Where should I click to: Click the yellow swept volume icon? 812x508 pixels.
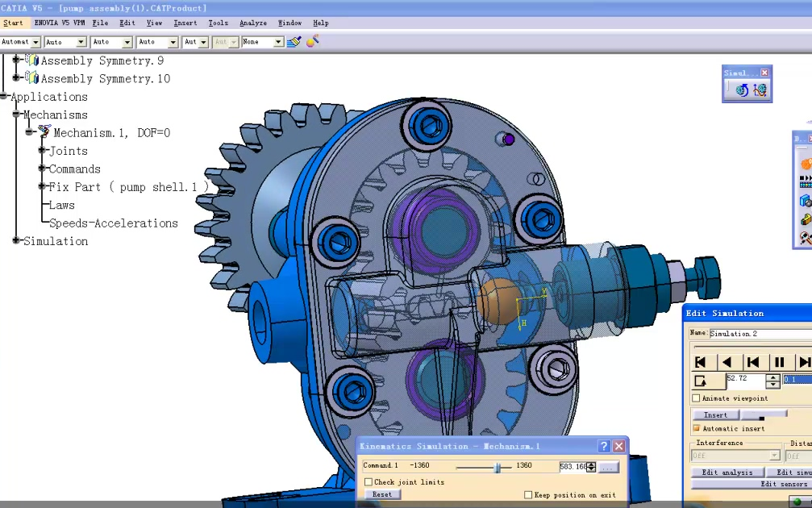point(806,219)
